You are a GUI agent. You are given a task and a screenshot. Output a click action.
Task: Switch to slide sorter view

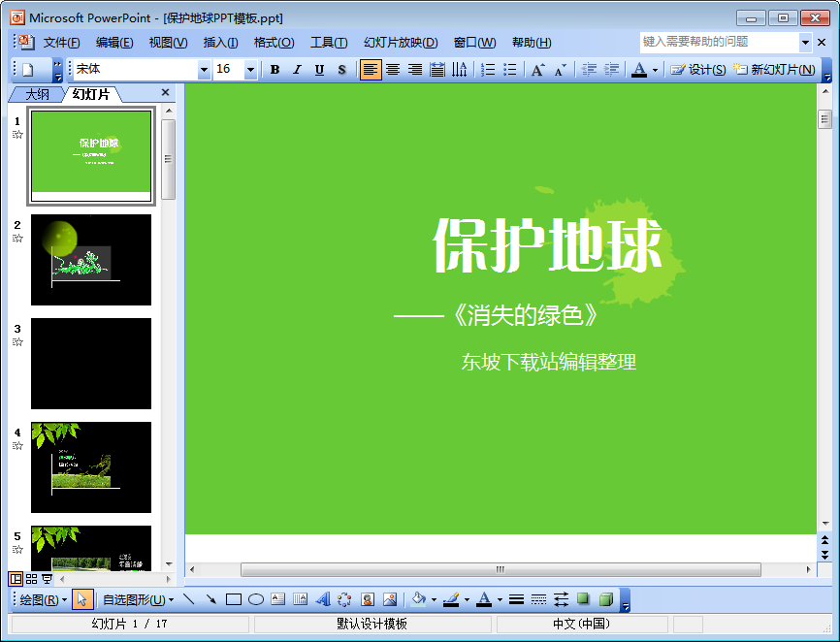pos(31,579)
